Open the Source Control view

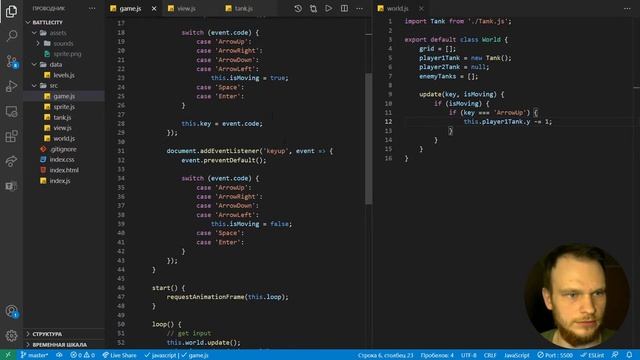tap(11, 61)
